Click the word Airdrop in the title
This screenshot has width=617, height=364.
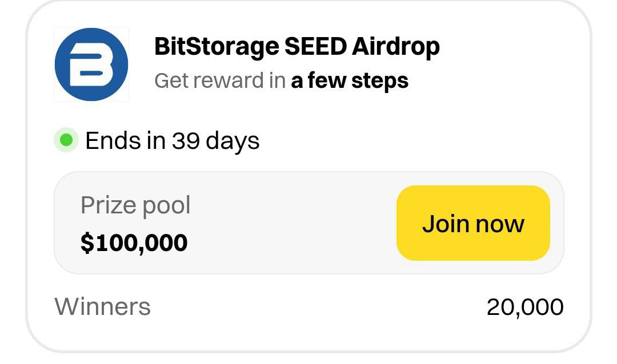(396, 47)
